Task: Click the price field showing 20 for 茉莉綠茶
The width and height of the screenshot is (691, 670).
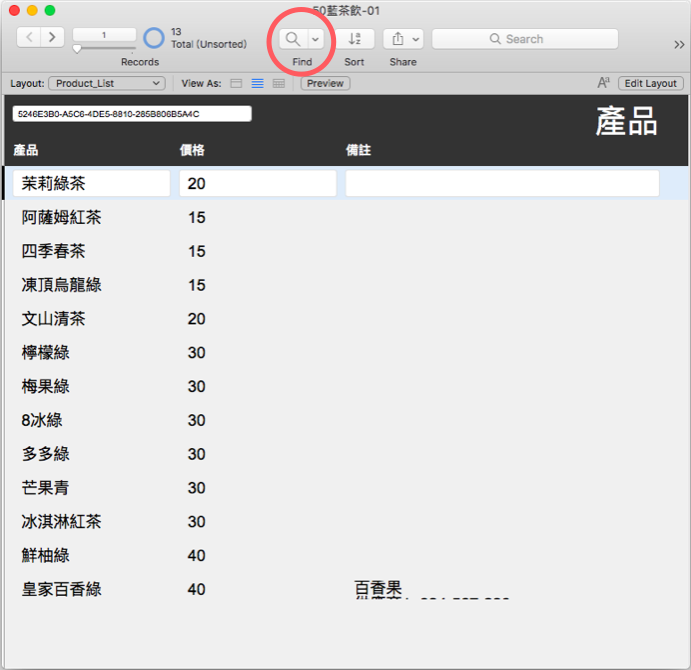Action: click(x=258, y=183)
